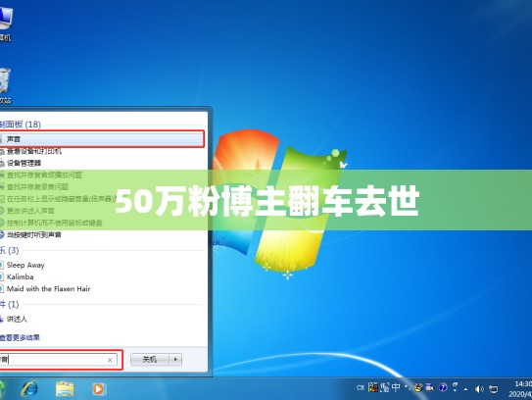Select the Recycle Bin desktop icon
The image size is (532, 400).
click(x=5, y=85)
